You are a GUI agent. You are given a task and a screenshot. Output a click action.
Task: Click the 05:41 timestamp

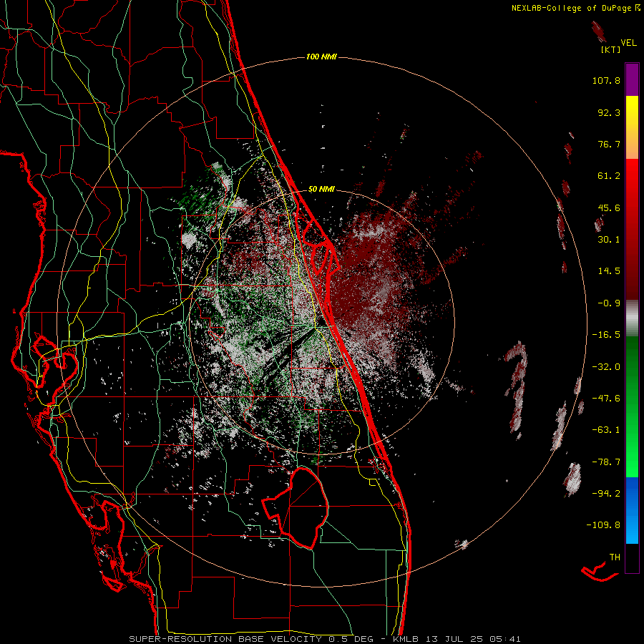click(505, 639)
